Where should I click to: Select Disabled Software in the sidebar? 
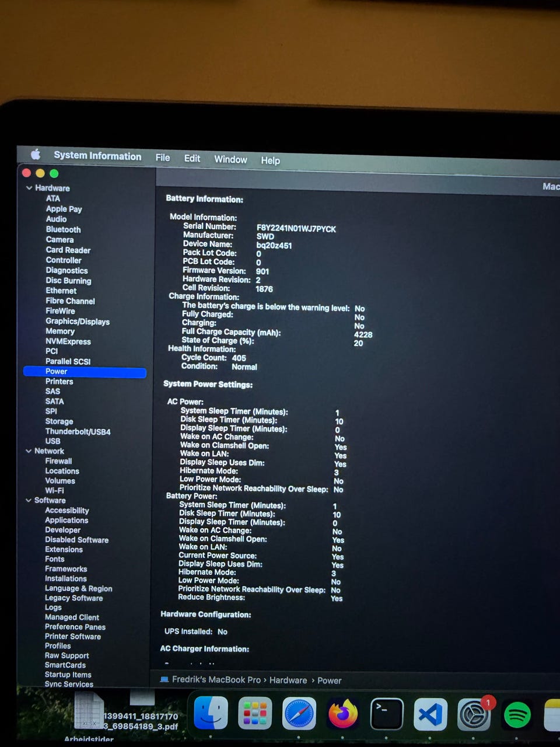pyautogui.click(x=77, y=540)
